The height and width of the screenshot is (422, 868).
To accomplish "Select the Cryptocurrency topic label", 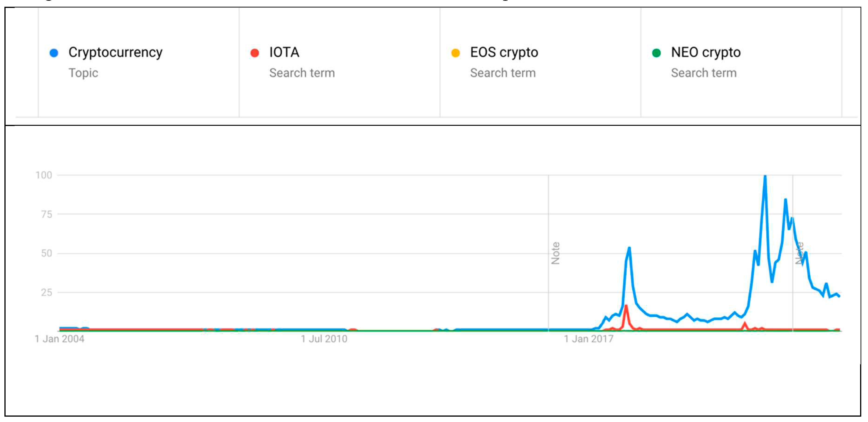I will click(x=115, y=52).
